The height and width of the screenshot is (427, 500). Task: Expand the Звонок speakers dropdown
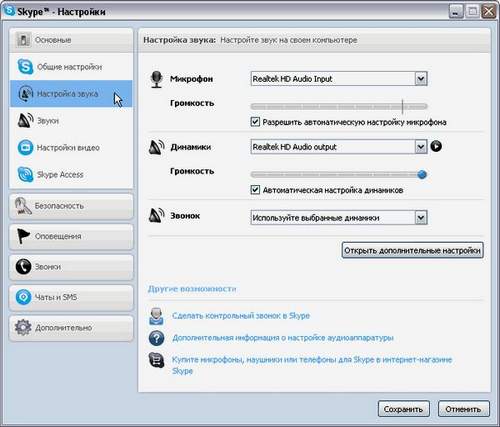click(x=421, y=218)
